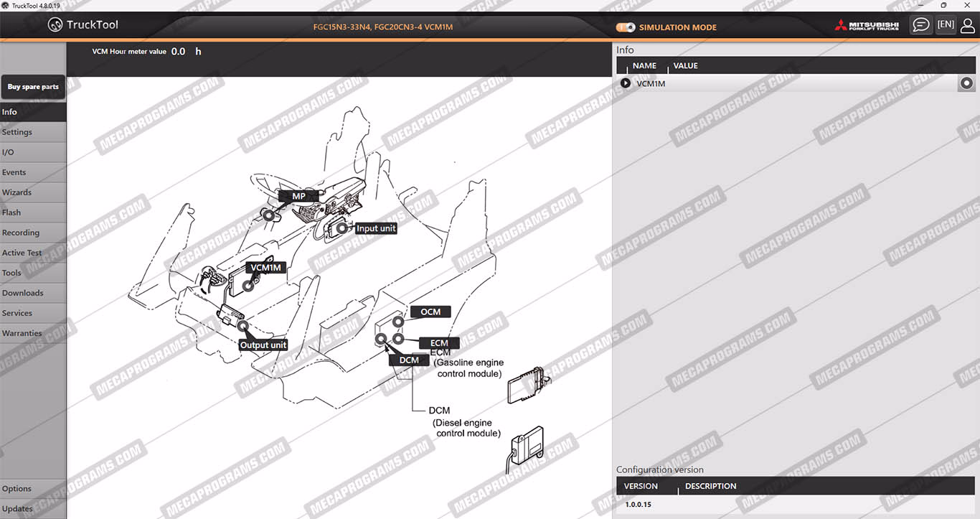980x519 pixels.
Task: Open the Tools menu item
Action: [x=33, y=273]
